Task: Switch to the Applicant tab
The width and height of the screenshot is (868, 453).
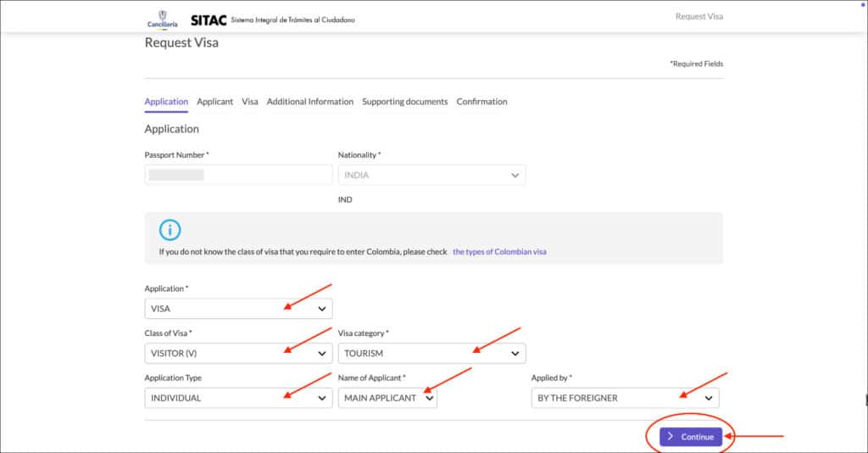Action: (214, 102)
